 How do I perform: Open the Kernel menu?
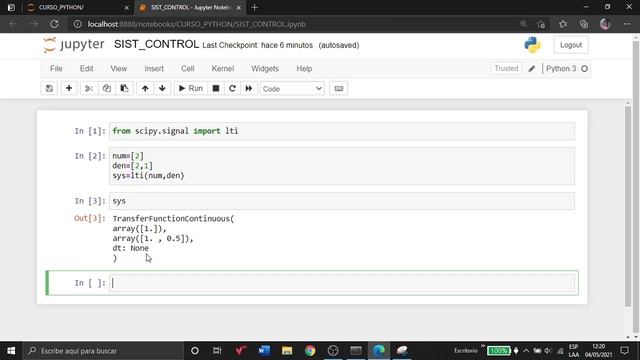pyautogui.click(x=223, y=69)
